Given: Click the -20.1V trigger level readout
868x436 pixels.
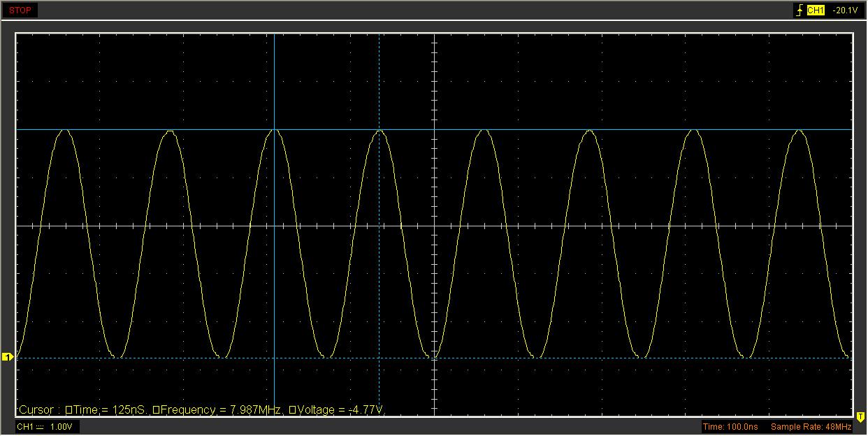Looking at the screenshot, I should click(845, 10).
